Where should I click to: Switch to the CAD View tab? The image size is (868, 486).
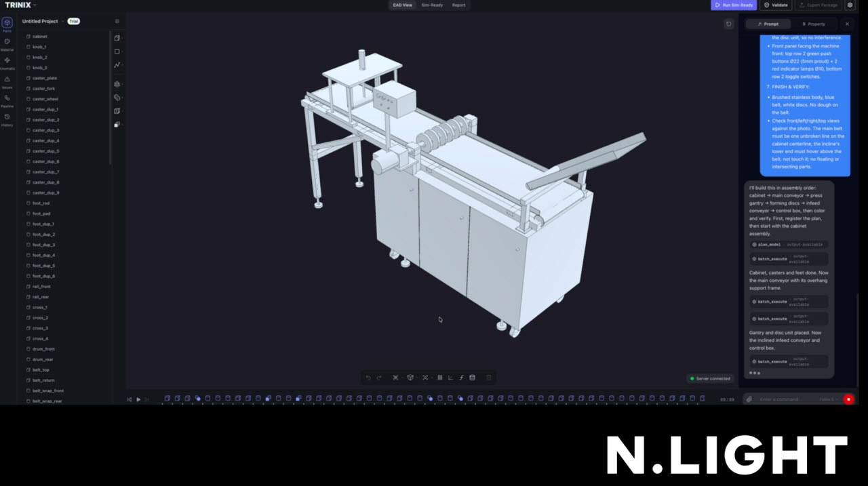(x=402, y=5)
